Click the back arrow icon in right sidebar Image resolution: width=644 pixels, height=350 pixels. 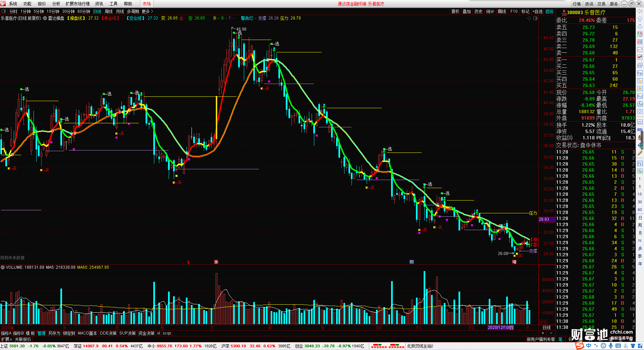pos(640,11)
